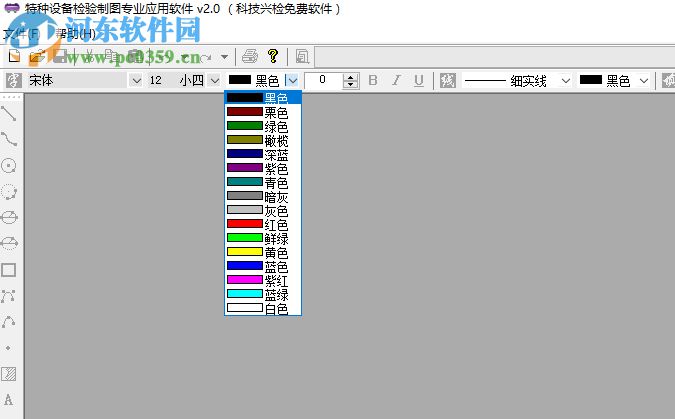Viewport: 675px width, 419px height.
Task: Click the print preview page icon
Action: point(302,56)
